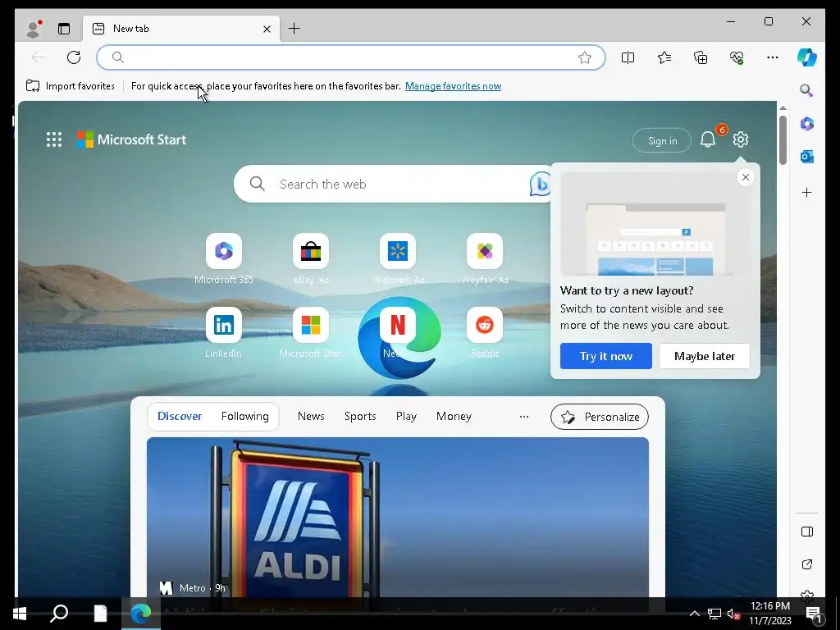Select the Sports tab

coord(360,416)
